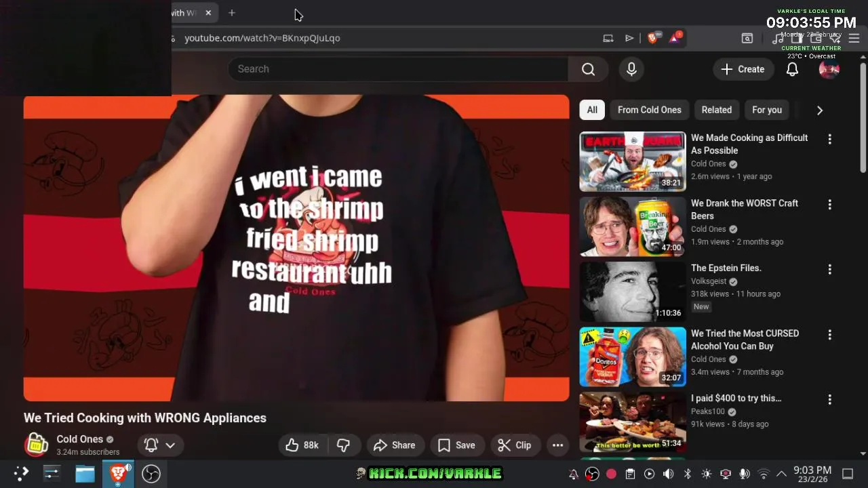Open a new browser tab with plus

232,13
